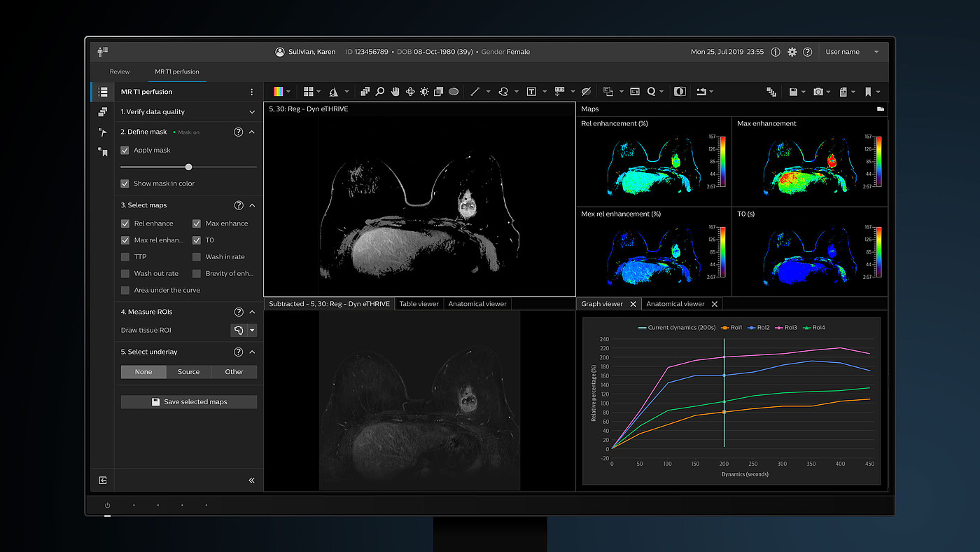Expand the Verify data quality section

[x=252, y=112]
